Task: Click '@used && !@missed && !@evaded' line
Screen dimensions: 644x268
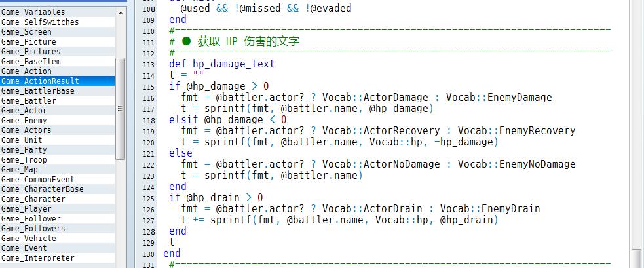Action: tap(266, 8)
